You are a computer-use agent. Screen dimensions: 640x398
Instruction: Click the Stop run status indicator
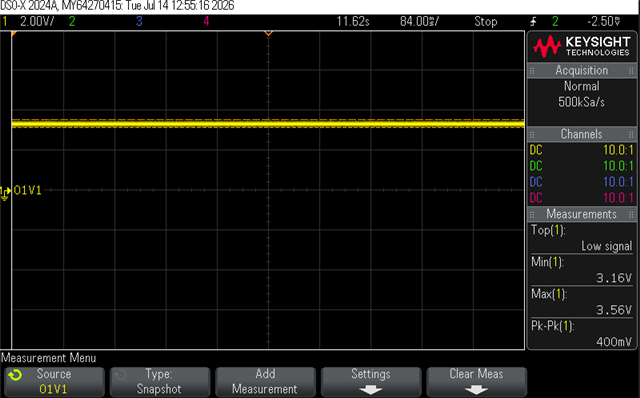point(485,21)
